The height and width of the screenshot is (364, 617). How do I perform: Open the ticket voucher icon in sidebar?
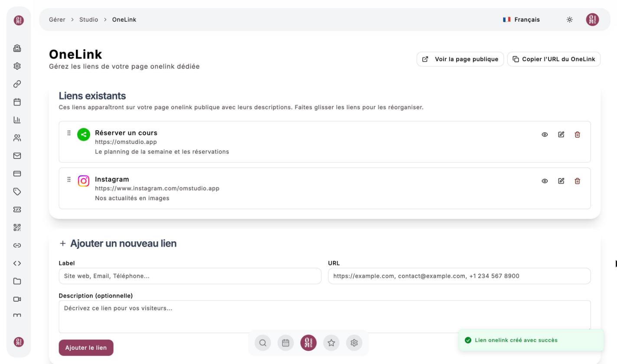17,209
